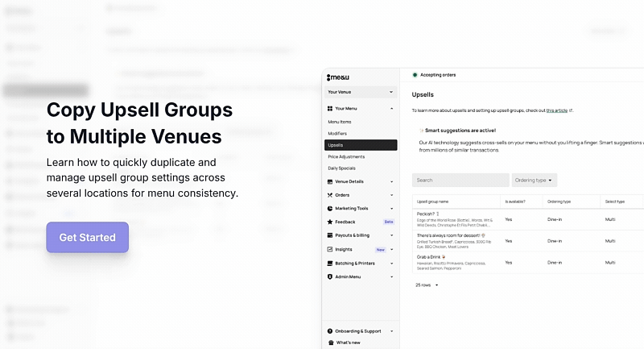Click the Is available? column header
Screen dimensions: 644x349
[515, 202]
